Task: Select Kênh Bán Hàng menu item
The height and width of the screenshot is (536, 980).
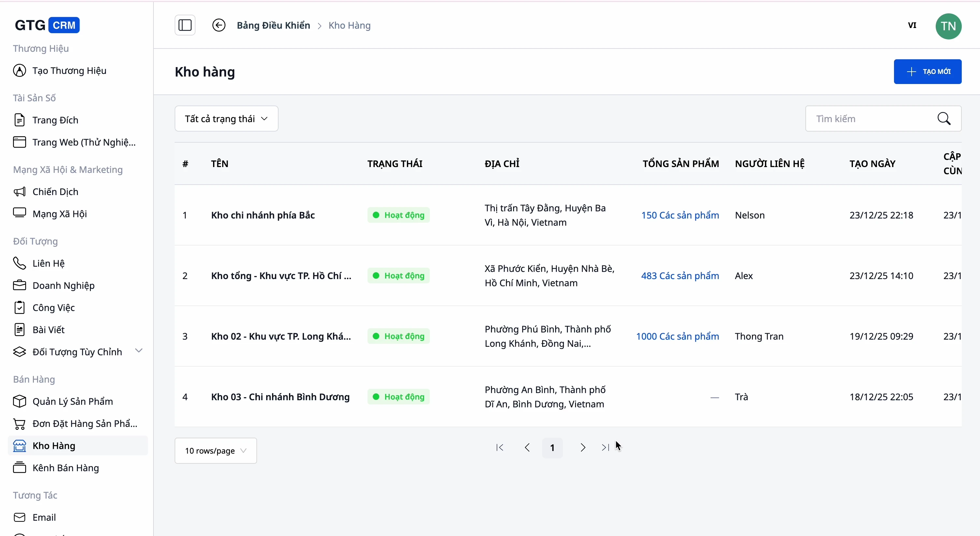Action: (65, 468)
